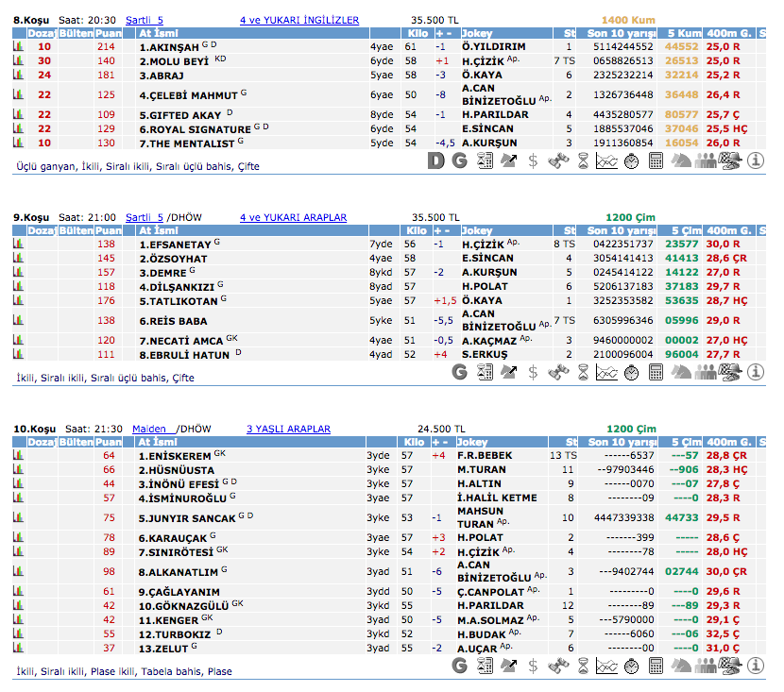Open the info icon for race 8

point(756,161)
